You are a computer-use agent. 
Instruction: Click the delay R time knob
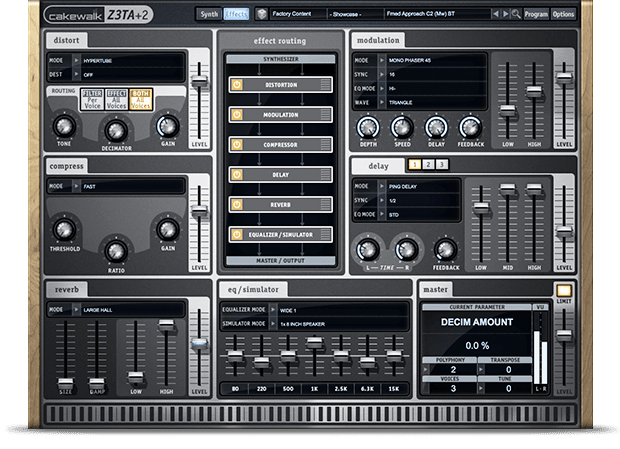[406, 249]
